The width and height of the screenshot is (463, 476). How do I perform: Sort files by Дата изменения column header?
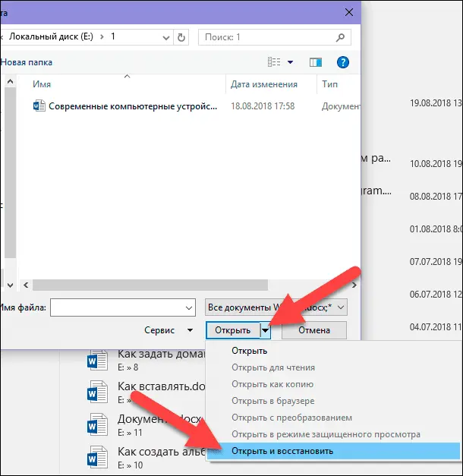[x=263, y=84]
